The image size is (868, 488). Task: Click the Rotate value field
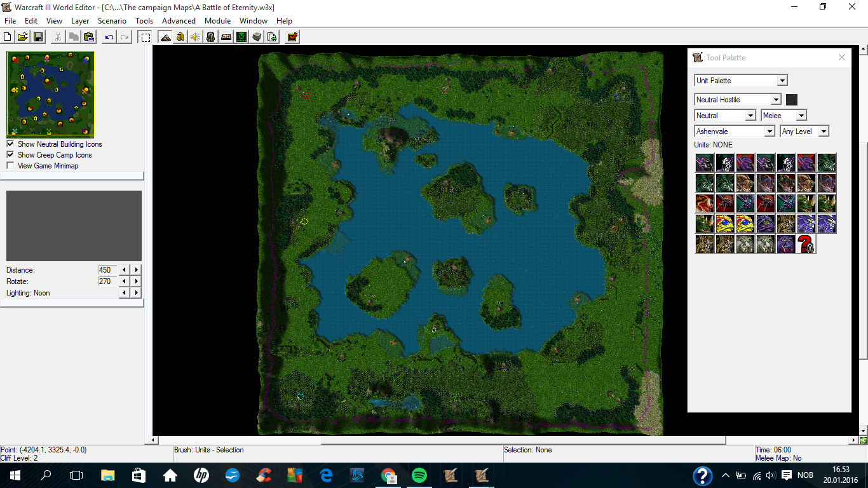(108, 281)
